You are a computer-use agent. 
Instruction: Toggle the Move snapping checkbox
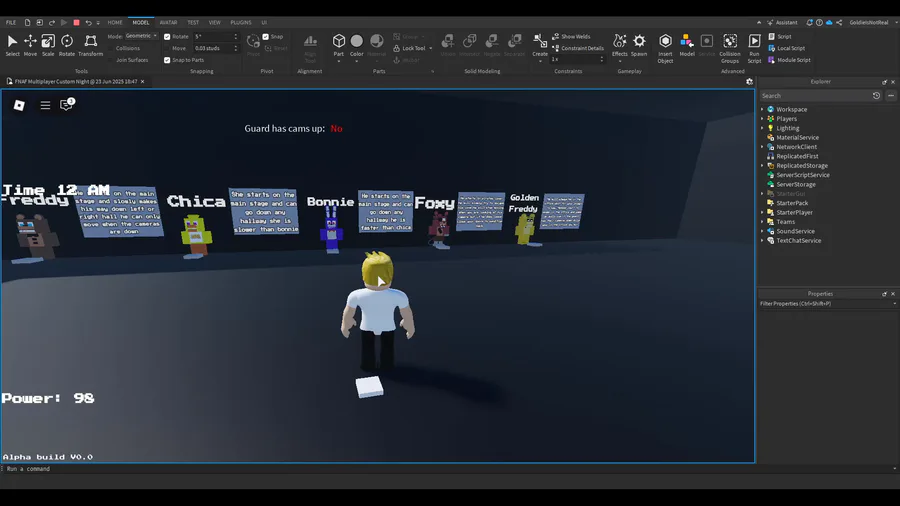coord(167,48)
